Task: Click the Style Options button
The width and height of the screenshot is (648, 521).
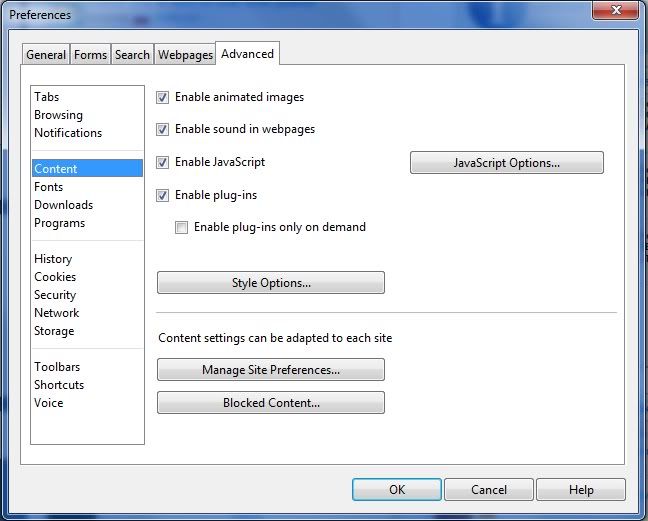Action: tap(271, 283)
